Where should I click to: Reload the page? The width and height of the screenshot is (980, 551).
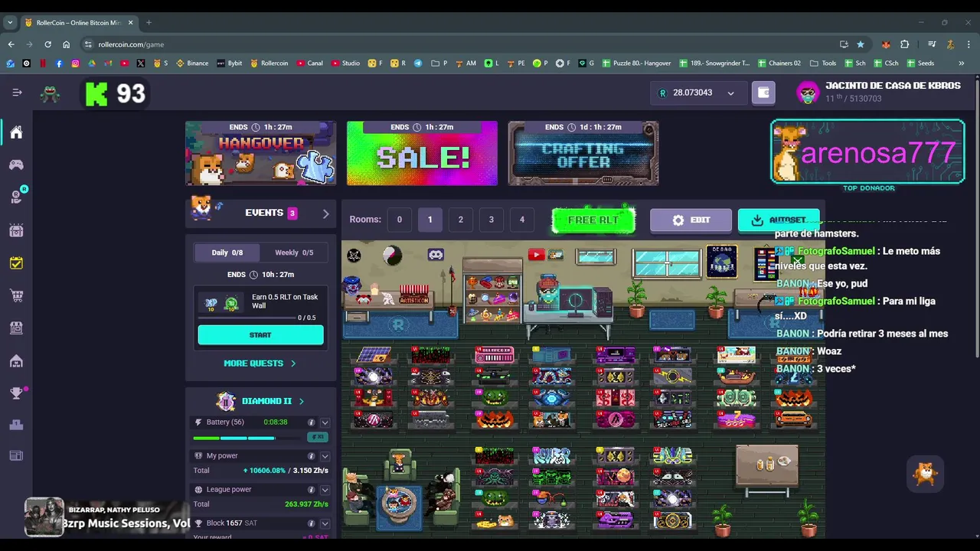(47, 44)
